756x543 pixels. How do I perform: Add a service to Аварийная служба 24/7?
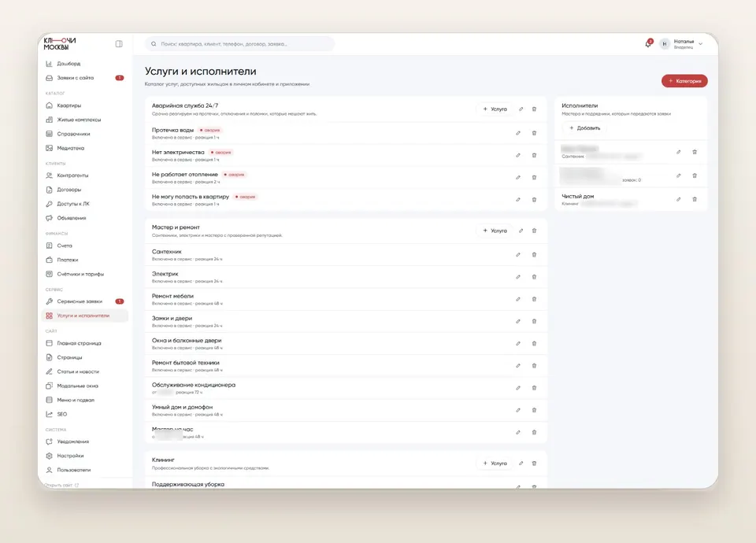(x=495, y=109)
